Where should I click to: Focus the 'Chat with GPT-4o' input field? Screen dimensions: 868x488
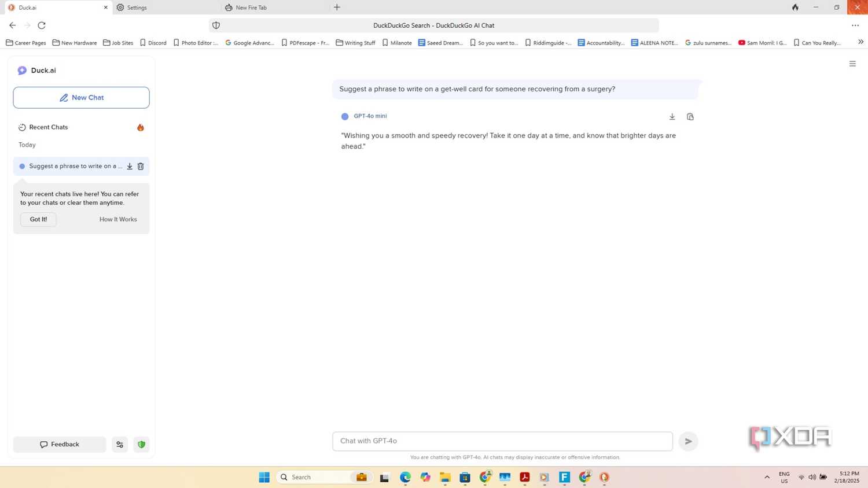click(502, 441)
